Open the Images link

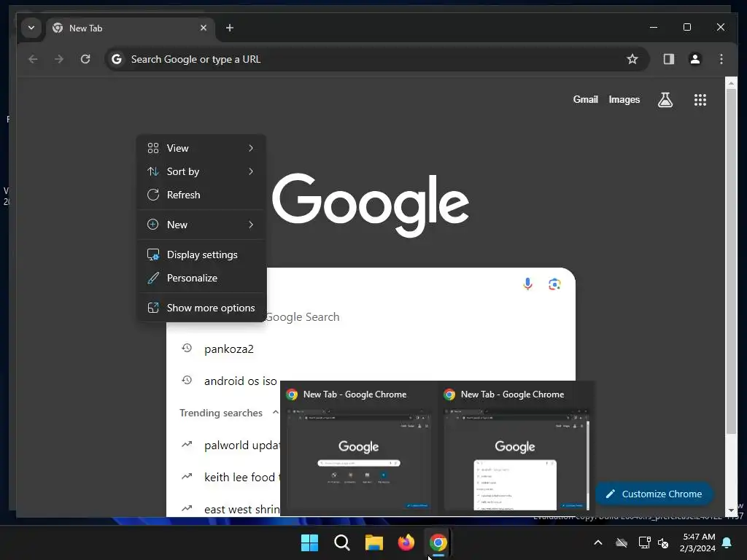pos(624,99)
